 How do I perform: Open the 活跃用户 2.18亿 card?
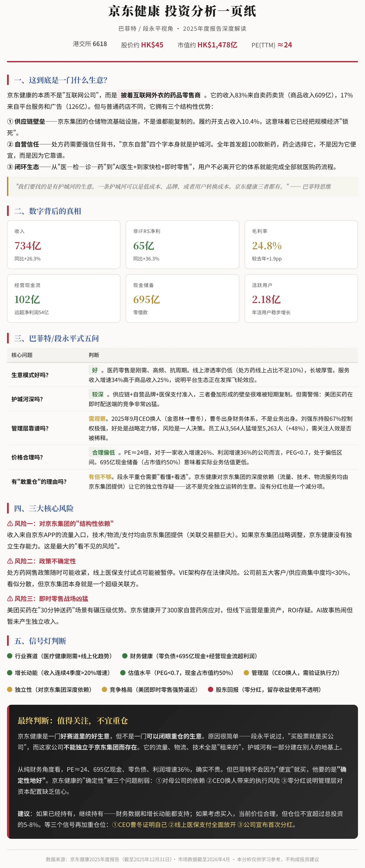(301, 298)
